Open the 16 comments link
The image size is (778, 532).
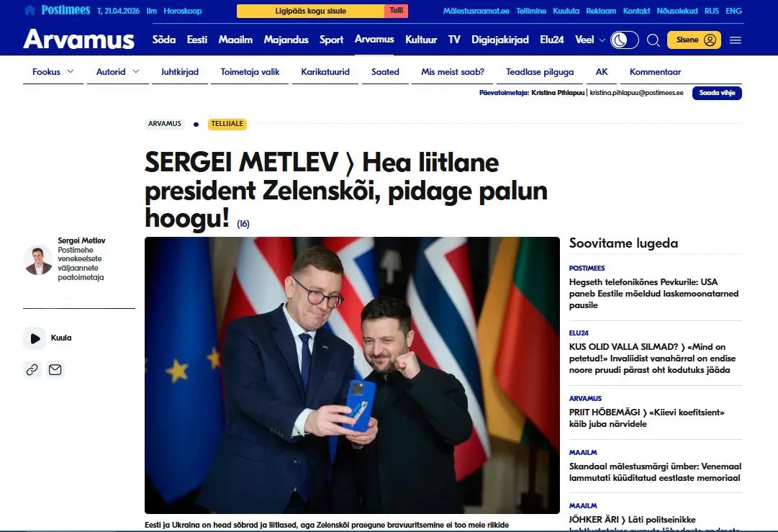click(x=243, y=224)
